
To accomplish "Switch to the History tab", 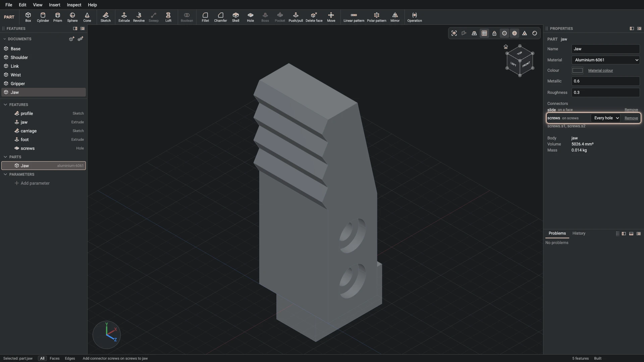I will click(x=579, y=233).
